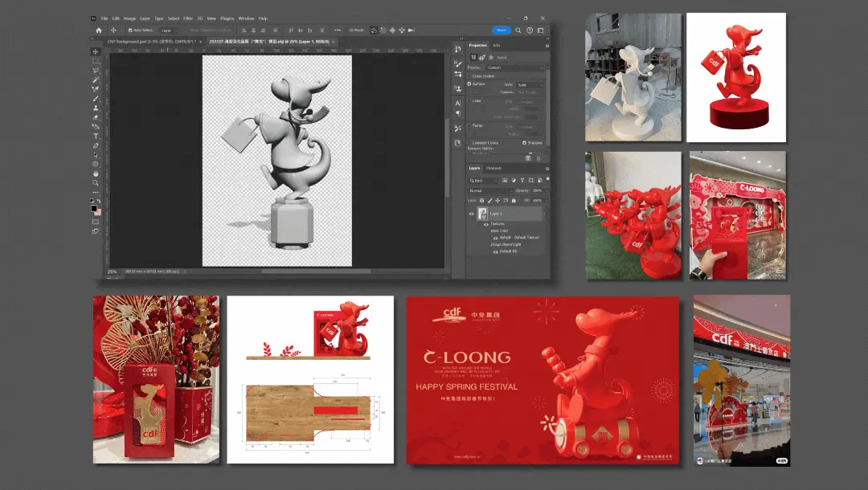This screenshot has width=868, height=490.
Task: Open the Window menu
Action: point(247,18)
